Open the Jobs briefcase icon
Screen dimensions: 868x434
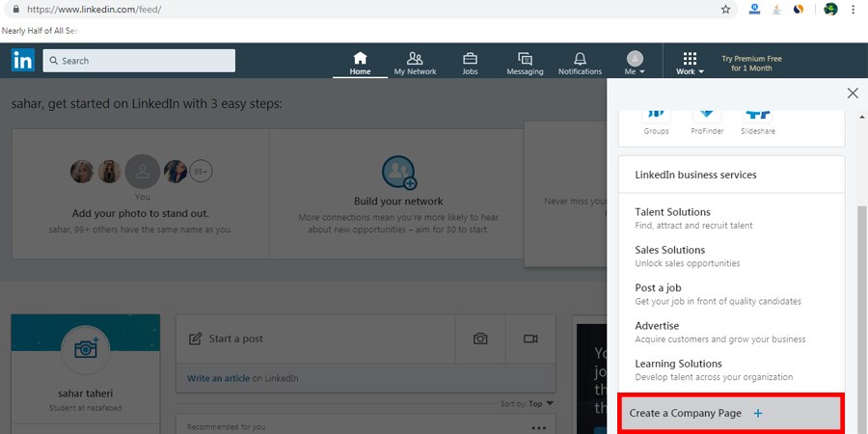pyautogui.click(x=470, y=58)
